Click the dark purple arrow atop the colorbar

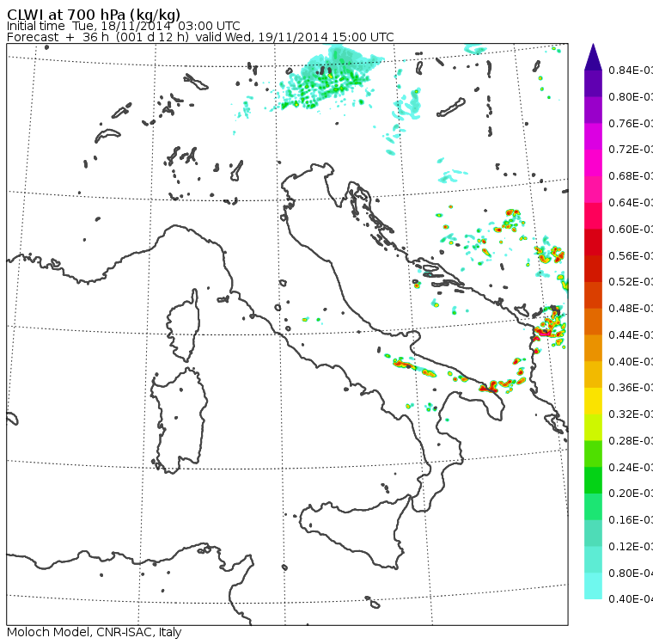(593, 57)
